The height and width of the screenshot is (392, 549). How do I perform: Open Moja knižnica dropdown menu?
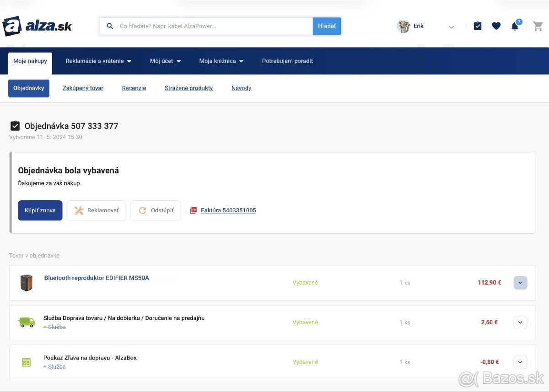click(221, 61)
